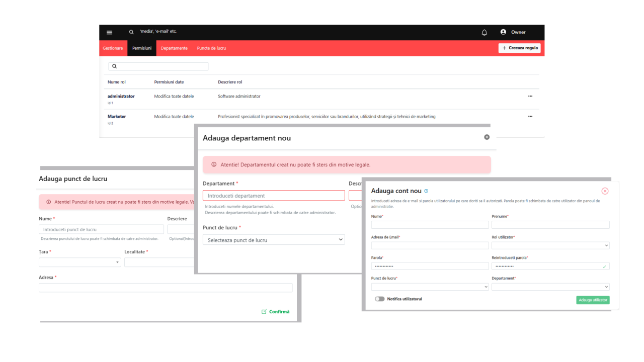Image resolution: width=644 pixels, height=362 pixels.
Task: Open the Owner profile icon
Action: pos(503,32)
